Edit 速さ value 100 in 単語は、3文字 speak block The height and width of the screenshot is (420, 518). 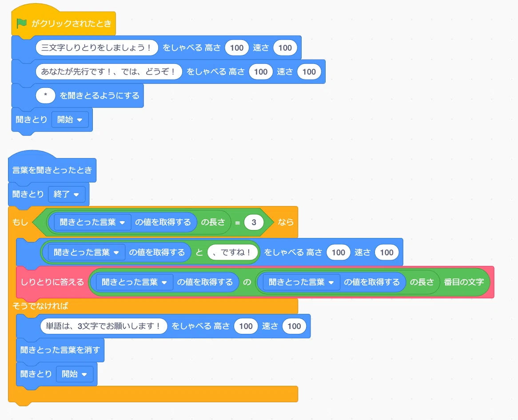tap(294, 326)
